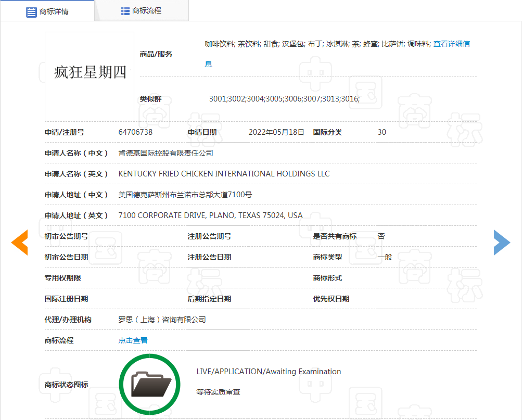Click the 注册公告期号 label
523x420 pixels.
[210, 236]
